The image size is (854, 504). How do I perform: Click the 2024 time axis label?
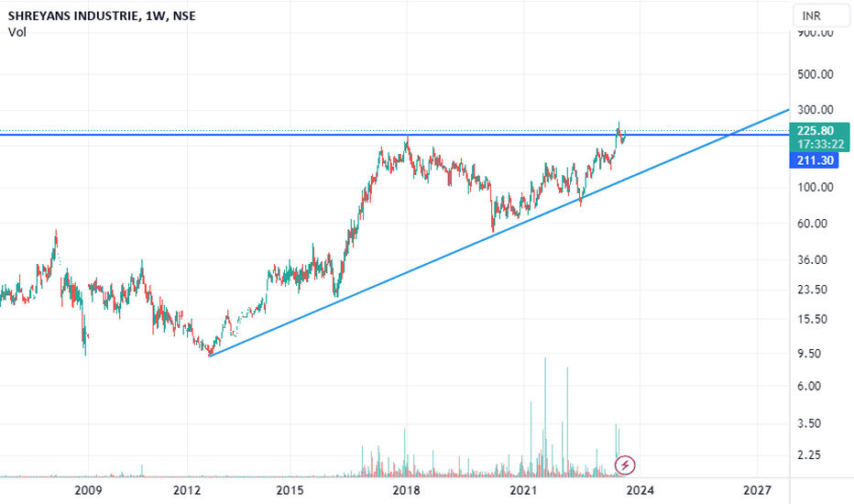pos(640,490)
